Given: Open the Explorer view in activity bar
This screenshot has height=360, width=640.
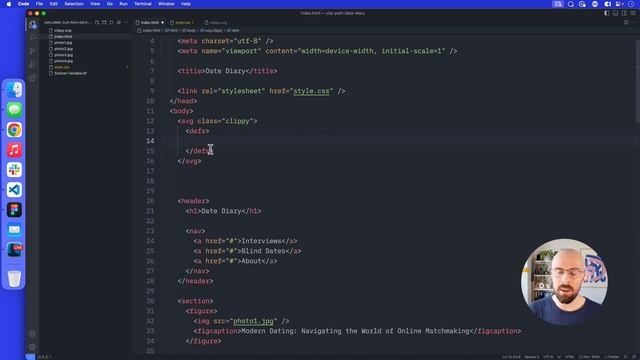Looking at the screenshot, I should click(x=32, y=24).
